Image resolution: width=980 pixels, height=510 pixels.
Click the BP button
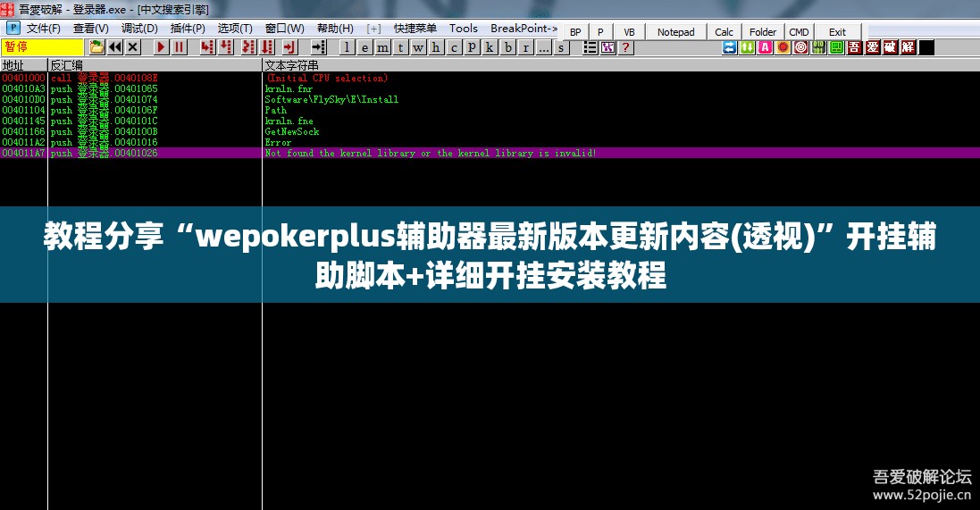(x=575, y=32)
